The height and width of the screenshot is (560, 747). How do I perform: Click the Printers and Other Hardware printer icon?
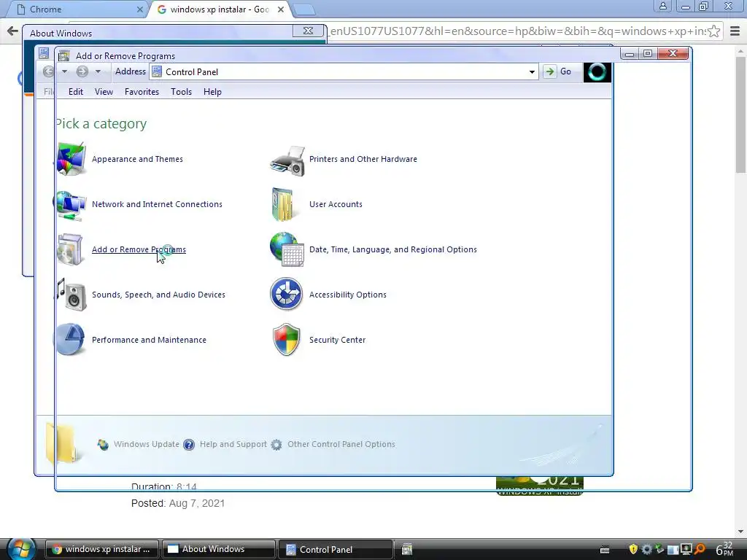tap(287, 160)
